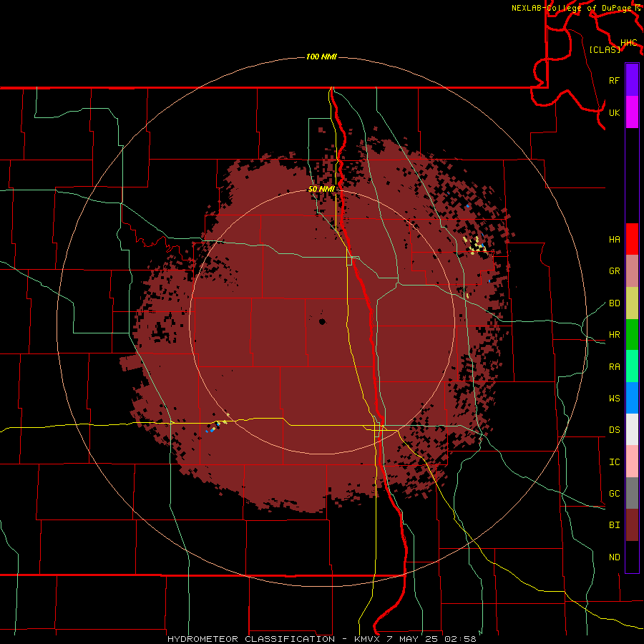Click the BI dark red legend swatch
Screen dimensions: 644x644
(632, 525)
